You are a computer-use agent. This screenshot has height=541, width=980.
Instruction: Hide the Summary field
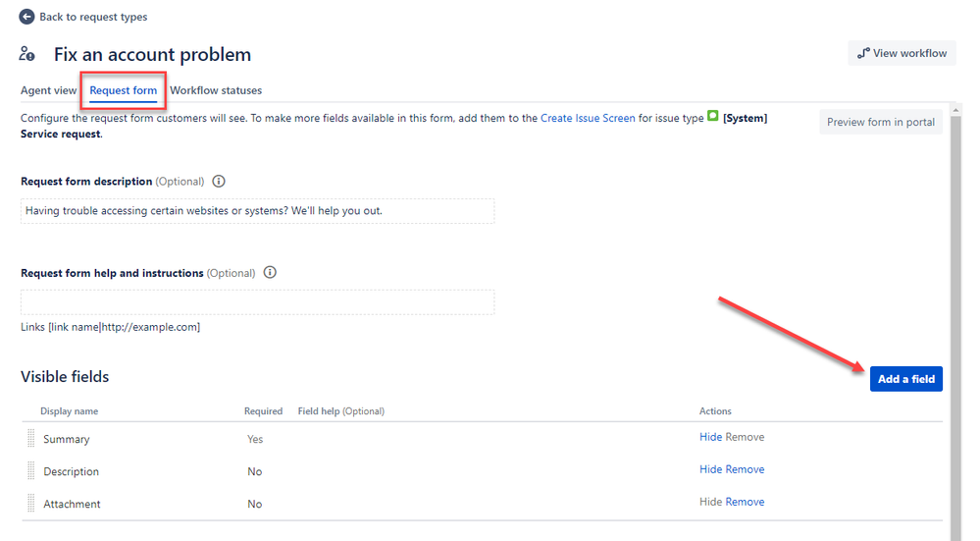coord(710,437)
